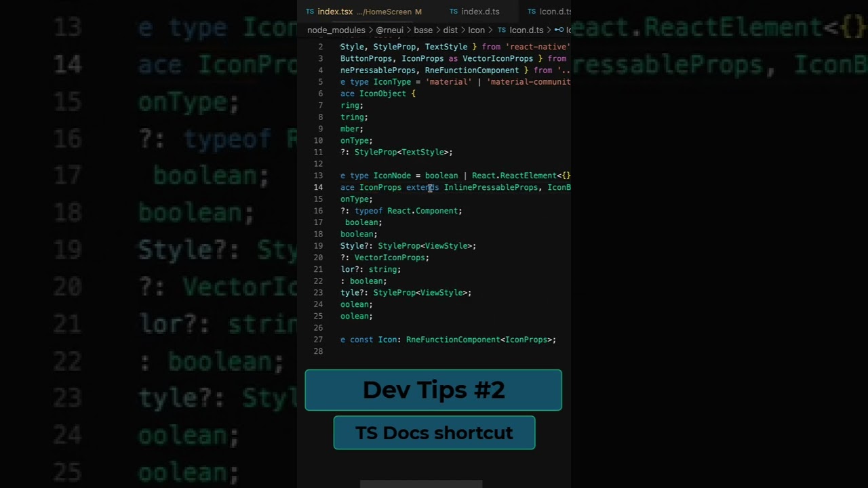
Task: Click VectorIconProps on line 20
Action: 390,258
